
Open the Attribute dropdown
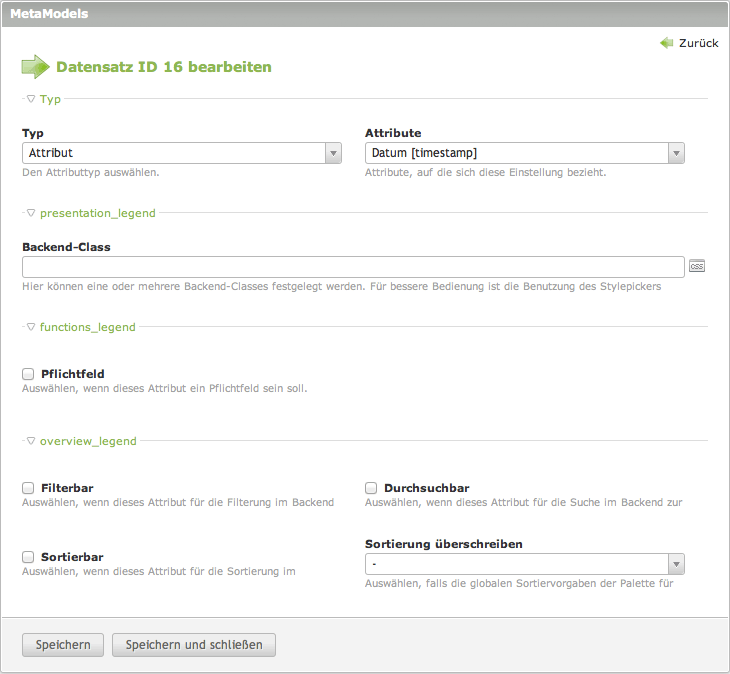pyautogui.click(x=525, y=153)
